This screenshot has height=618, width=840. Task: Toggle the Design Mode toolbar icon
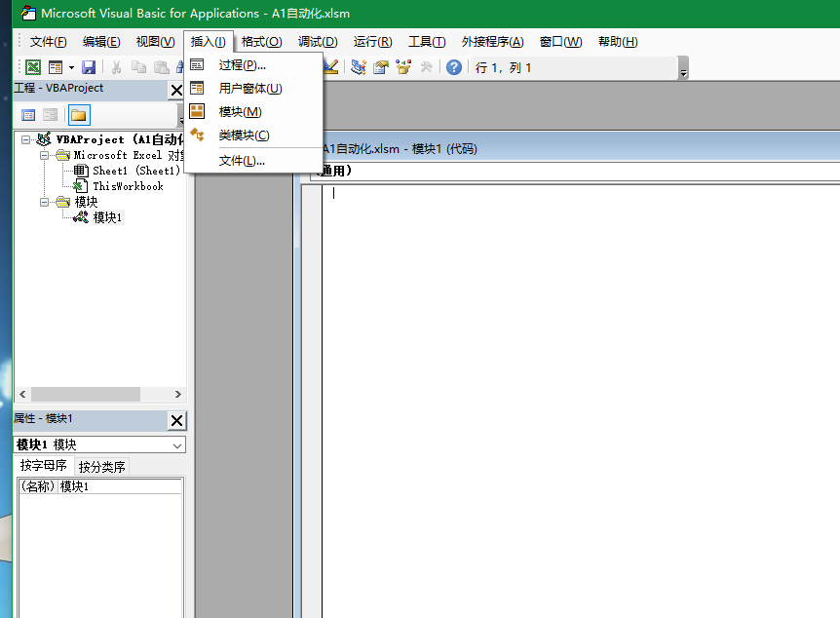[331, 67]
